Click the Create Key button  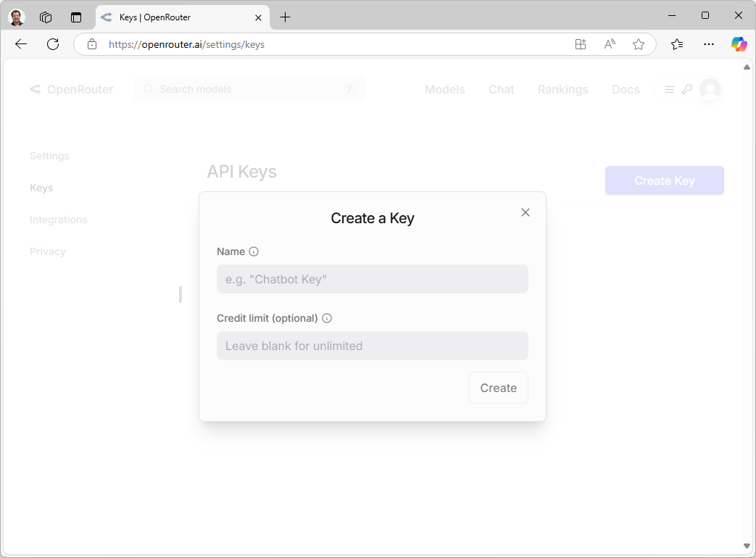[x=665, y=180]
